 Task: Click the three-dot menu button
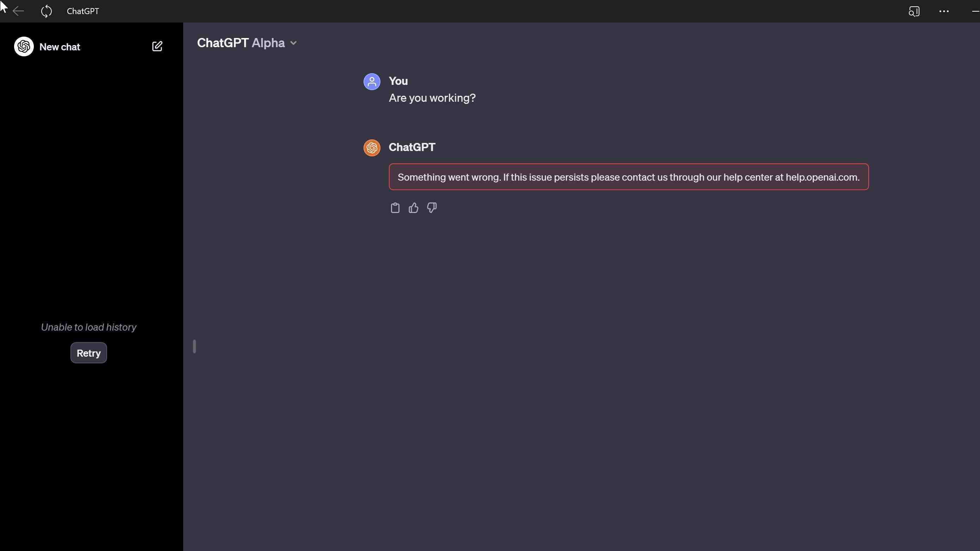pos(943,11)
